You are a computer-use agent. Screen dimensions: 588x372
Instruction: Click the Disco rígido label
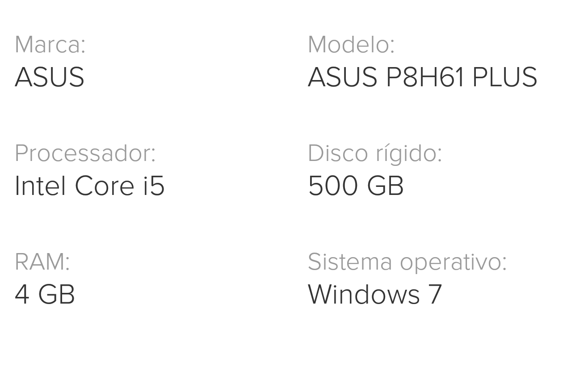coord(375,153)
